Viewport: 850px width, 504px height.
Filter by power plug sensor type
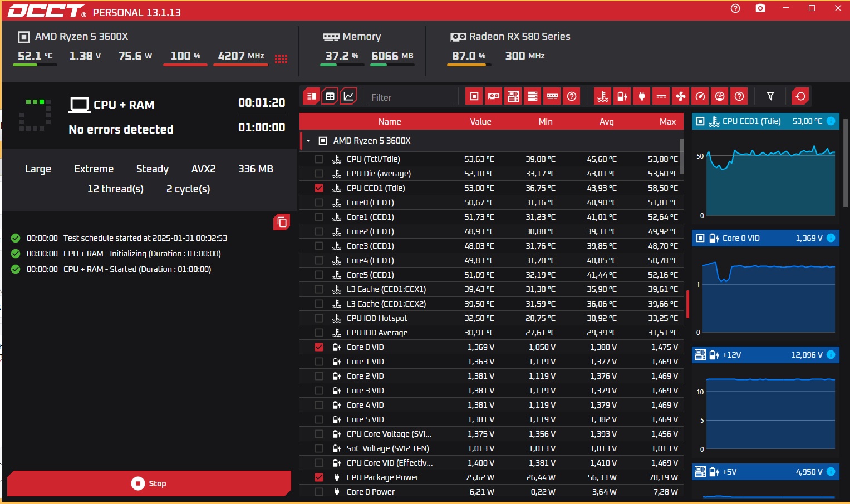pos(642,96)
